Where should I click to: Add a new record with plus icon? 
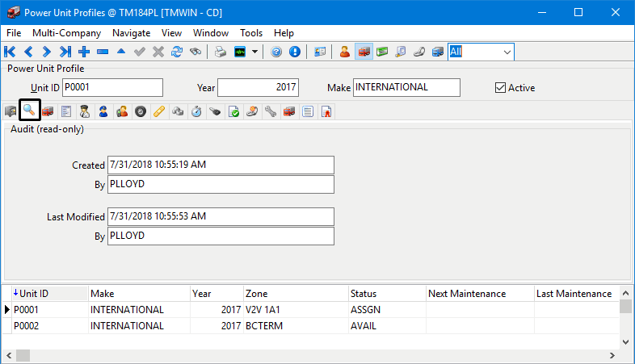point(83,52)
